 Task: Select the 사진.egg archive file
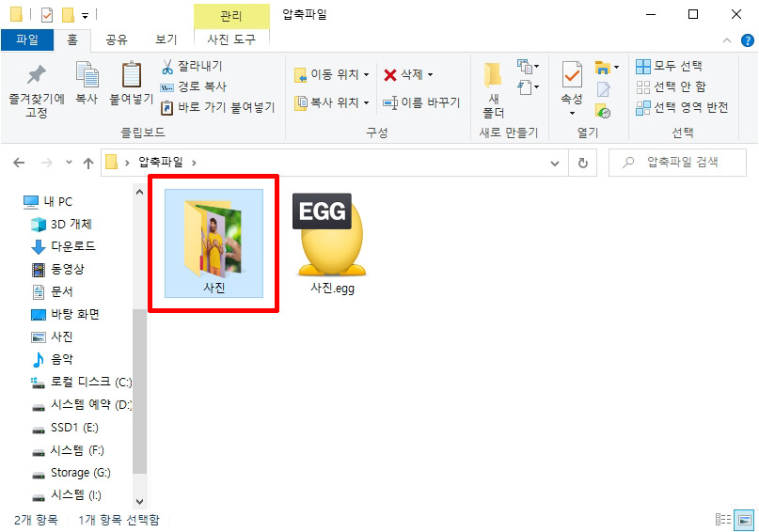point(332,244)
